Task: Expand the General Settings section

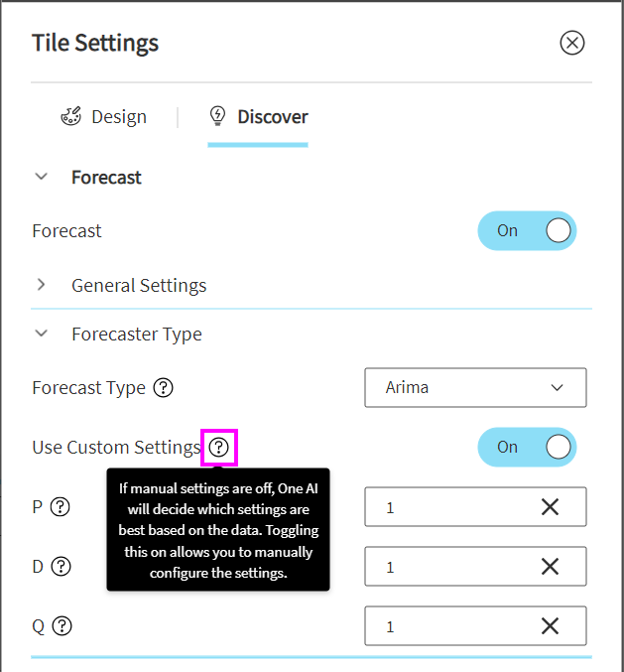Action: (x=42, y=286)
